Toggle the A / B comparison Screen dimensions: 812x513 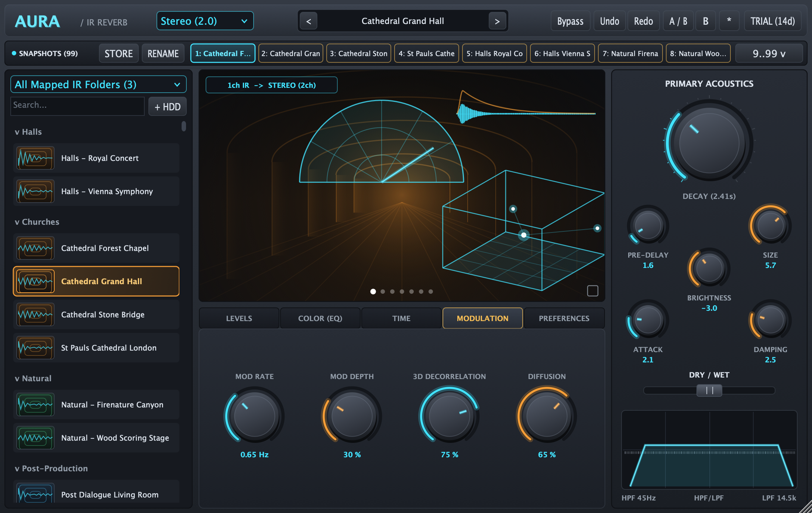coord(678,21)
